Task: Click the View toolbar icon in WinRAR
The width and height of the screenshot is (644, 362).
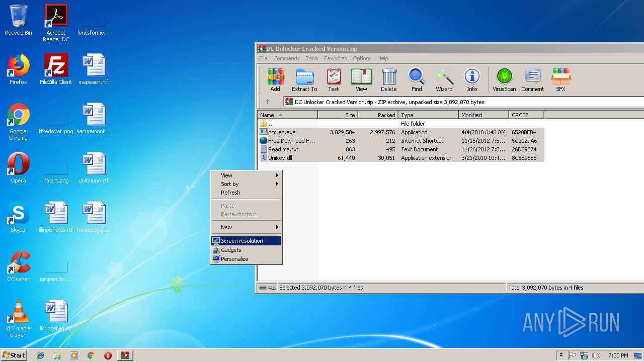Action: coord(361,80)
